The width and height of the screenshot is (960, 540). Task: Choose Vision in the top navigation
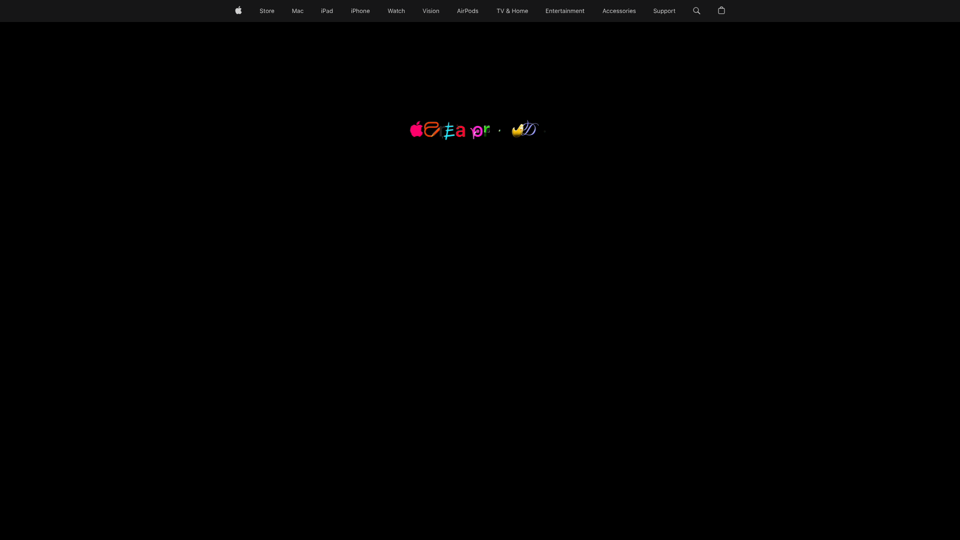coord(430,11)
